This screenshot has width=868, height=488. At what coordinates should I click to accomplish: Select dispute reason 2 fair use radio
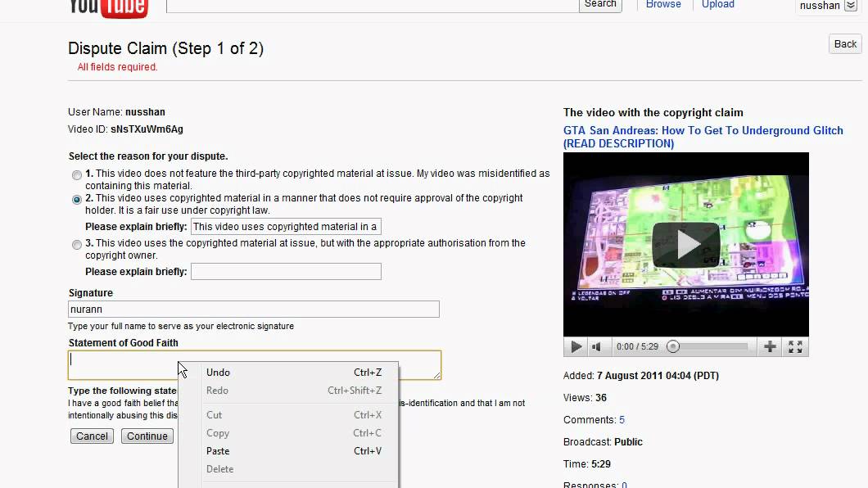tap(77, 200)
